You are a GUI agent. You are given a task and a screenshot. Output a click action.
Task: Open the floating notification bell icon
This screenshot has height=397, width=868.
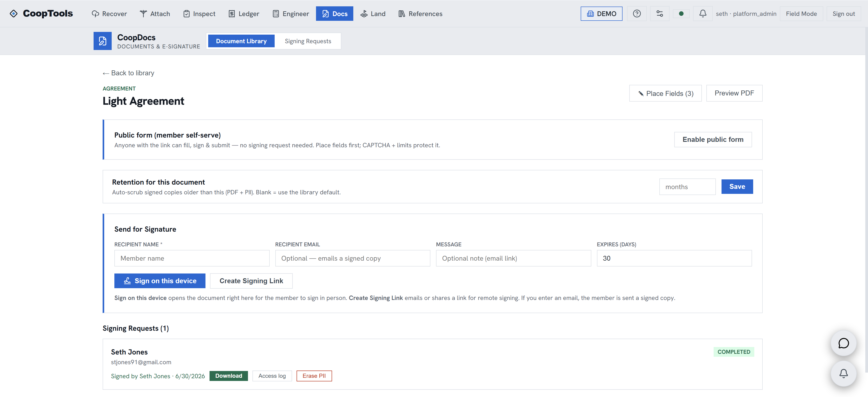coord(843,373)
